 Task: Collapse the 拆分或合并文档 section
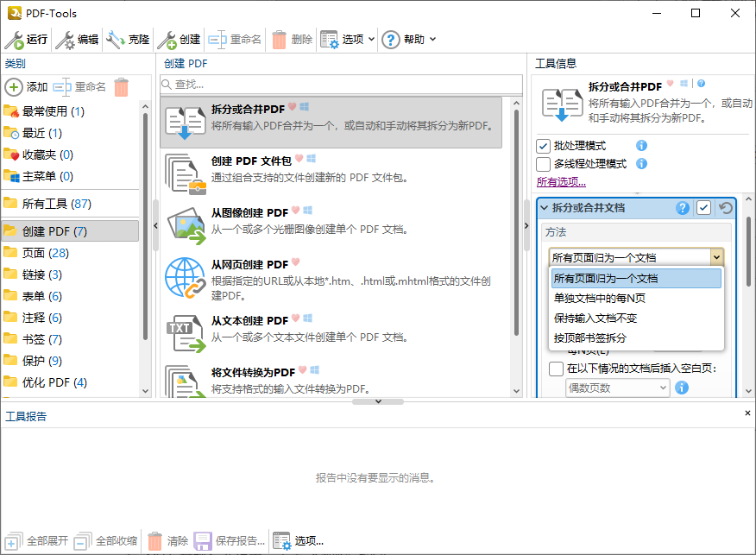pos(542,207)
